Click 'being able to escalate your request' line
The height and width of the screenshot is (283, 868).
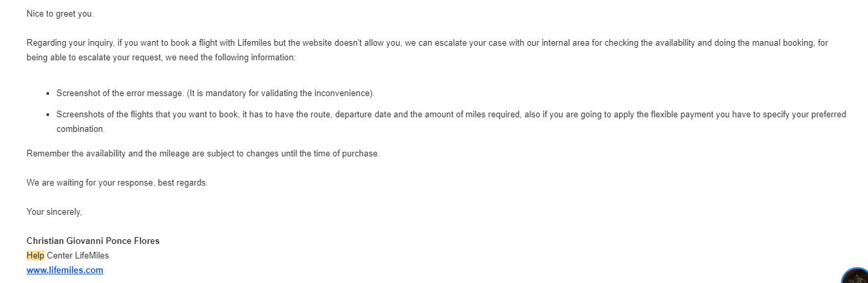point(161,58)
